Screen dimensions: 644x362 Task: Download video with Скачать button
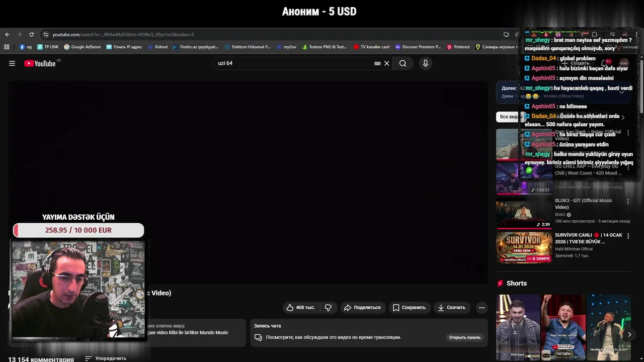click(451, 308)
